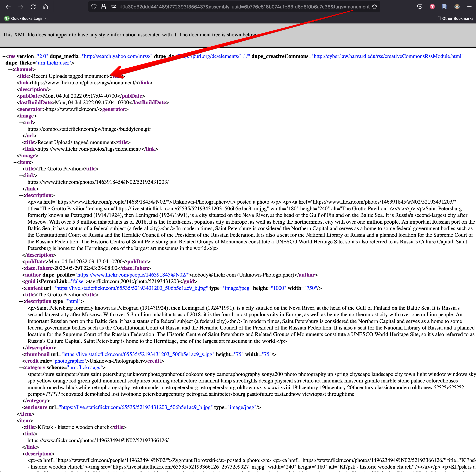
Task: Open the Other Bookmarks folder
Action: coord(455,18)
